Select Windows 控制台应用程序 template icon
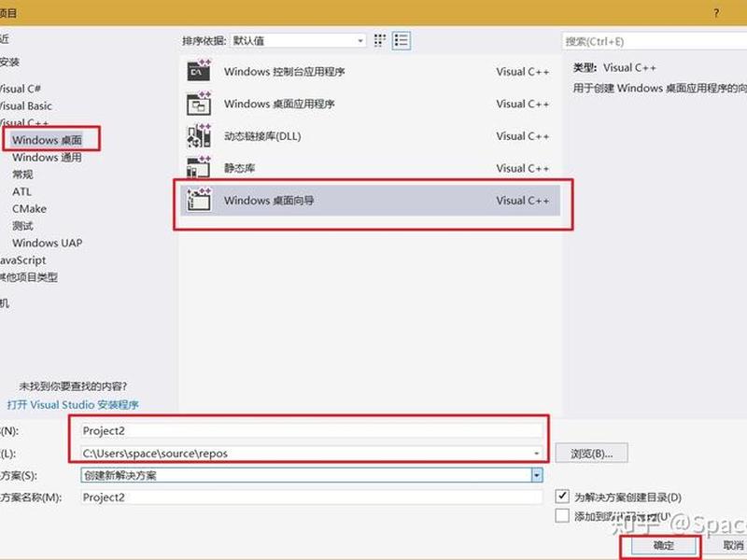The image size is (747, 560). pos(199,71)
